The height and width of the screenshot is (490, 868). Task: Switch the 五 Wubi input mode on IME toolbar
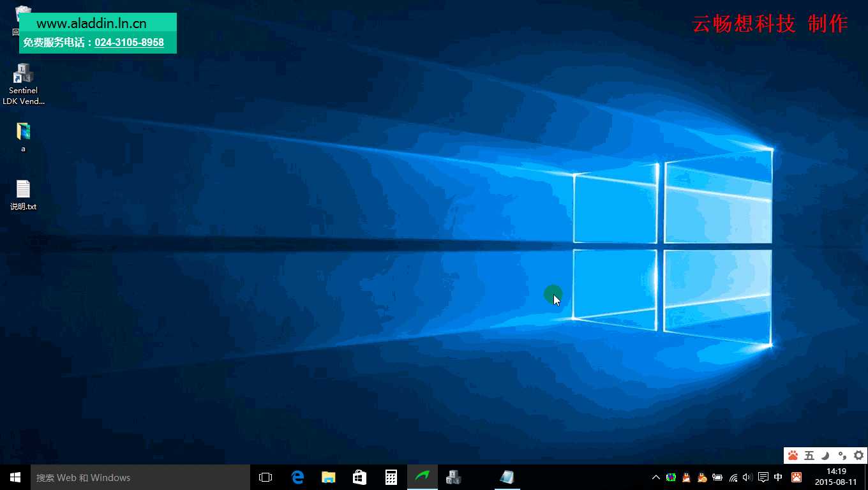click(809, 456)
